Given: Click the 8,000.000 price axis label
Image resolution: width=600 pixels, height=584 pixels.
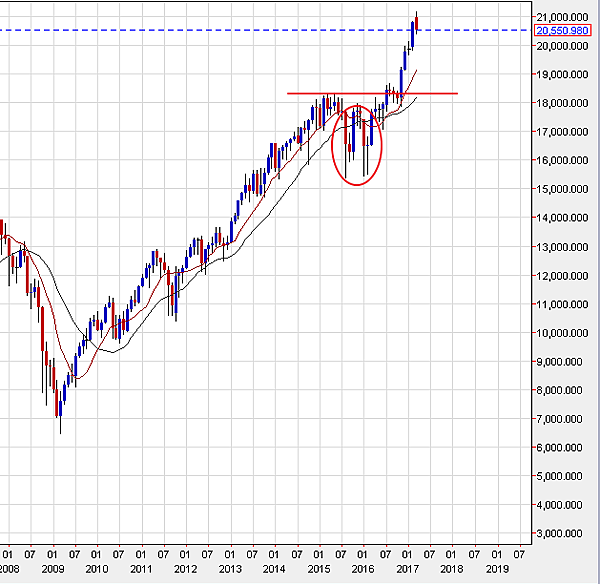Looking at the screenshot, I should point(559,390).
